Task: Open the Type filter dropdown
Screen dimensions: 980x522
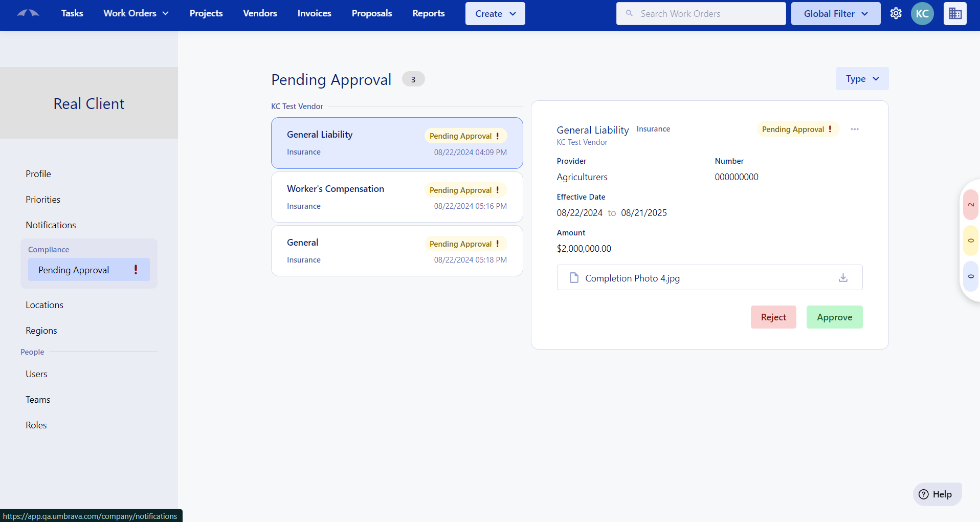Action: (x=861, y=78)
